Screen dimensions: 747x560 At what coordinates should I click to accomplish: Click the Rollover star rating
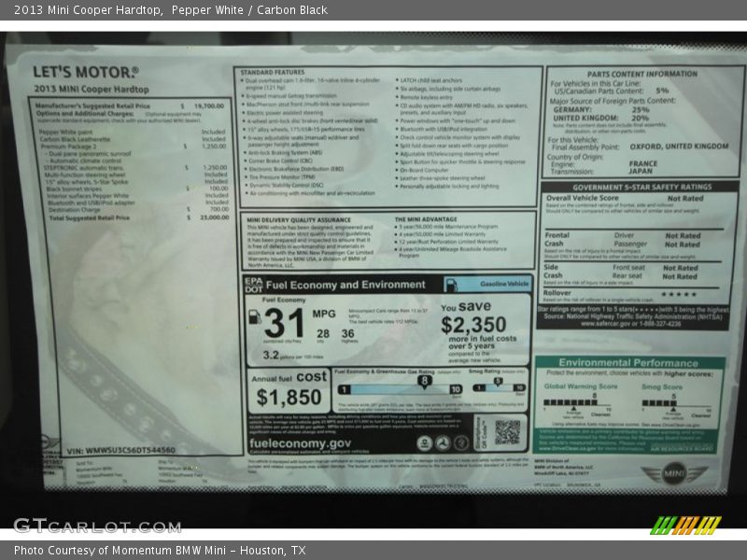pyautogui.click(x=679, y=294)
